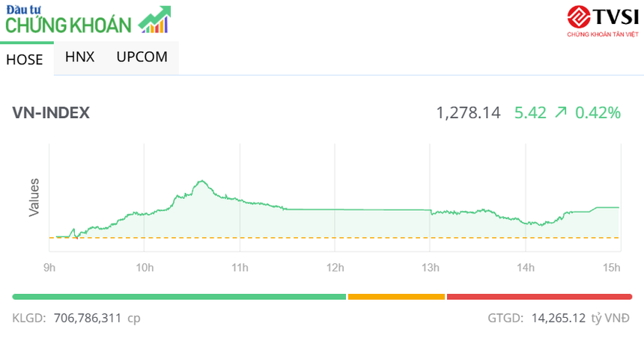Click the chart peak near 10:30
The image size is (644, 341).
(x=201, y=181)
